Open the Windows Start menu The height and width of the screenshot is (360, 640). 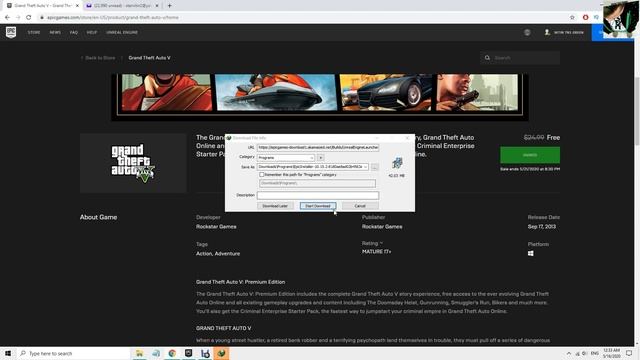(8, 353)
